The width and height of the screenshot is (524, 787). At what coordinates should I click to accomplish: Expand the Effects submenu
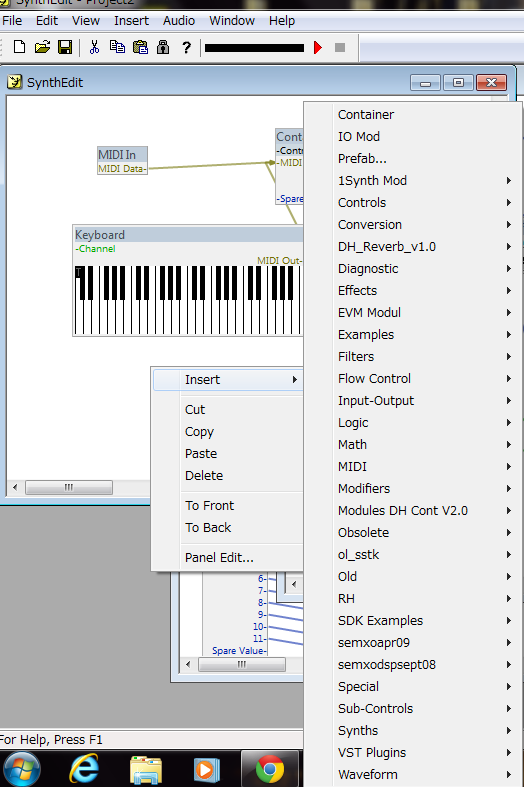click(413, 291)
